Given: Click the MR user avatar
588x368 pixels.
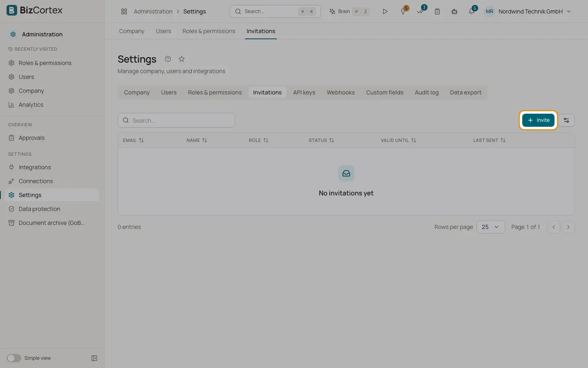Looking at the screenshot, I should pyautogui.click(x=490, y=11).
